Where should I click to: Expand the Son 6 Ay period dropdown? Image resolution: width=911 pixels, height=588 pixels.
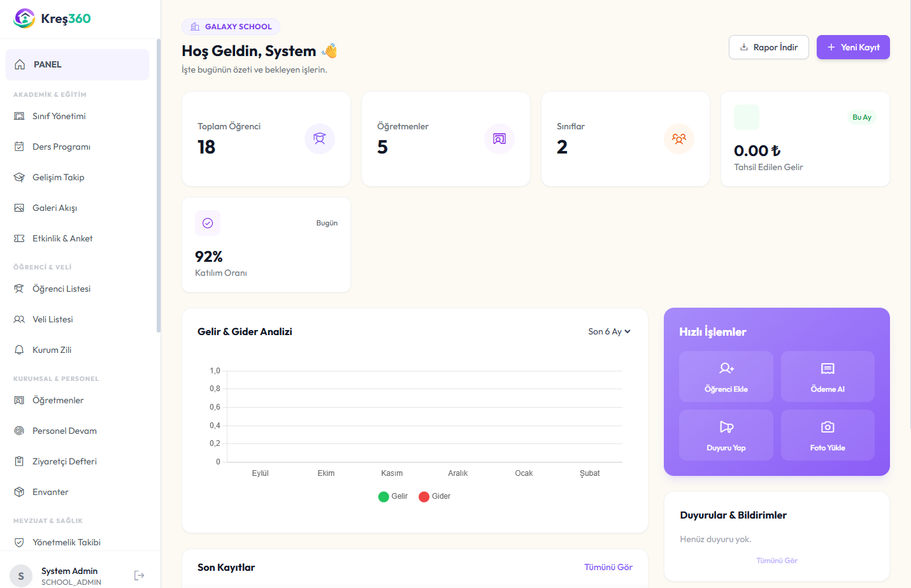click(x=609, y=331)
